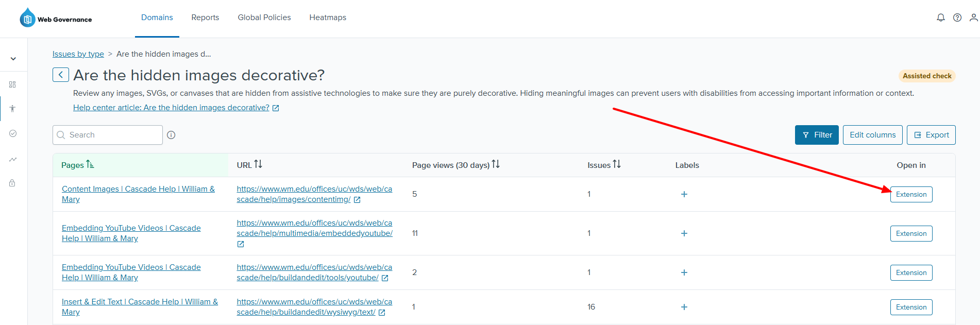Click Extension button for tools/youtube row

tap(911, 272)
